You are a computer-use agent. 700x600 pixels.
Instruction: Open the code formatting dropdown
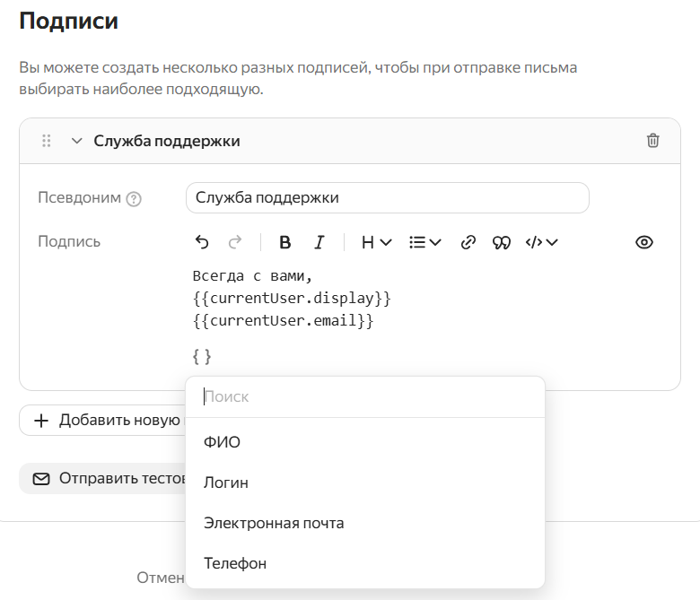pos(541,242)
